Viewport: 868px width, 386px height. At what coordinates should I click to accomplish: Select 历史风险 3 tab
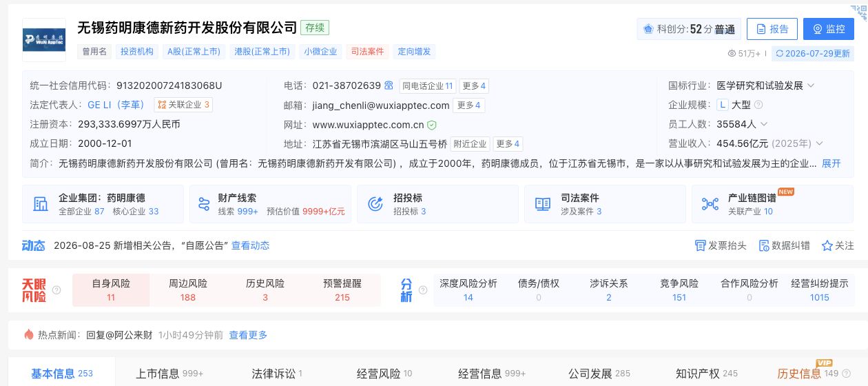(265, 290)
